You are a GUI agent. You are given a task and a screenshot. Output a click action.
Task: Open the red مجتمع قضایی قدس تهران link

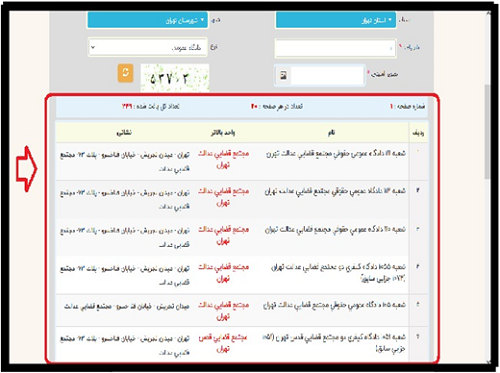223,343
